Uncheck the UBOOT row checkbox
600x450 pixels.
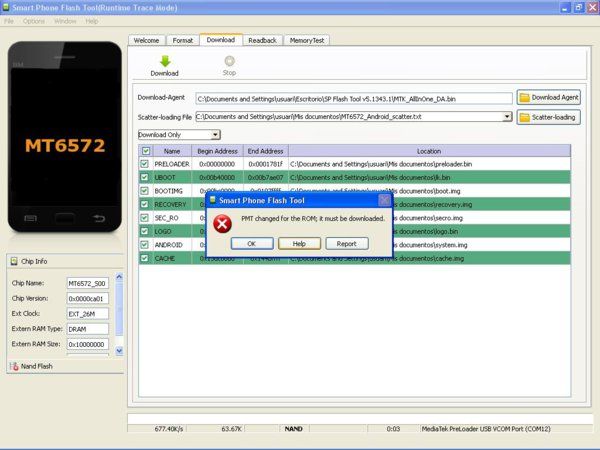point(144,177)
